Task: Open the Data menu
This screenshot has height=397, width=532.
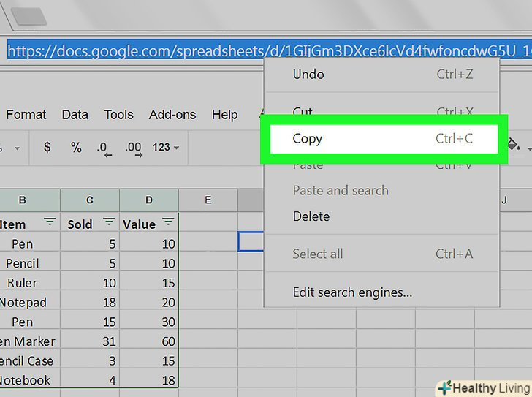Action: click(x=75, y=115)
